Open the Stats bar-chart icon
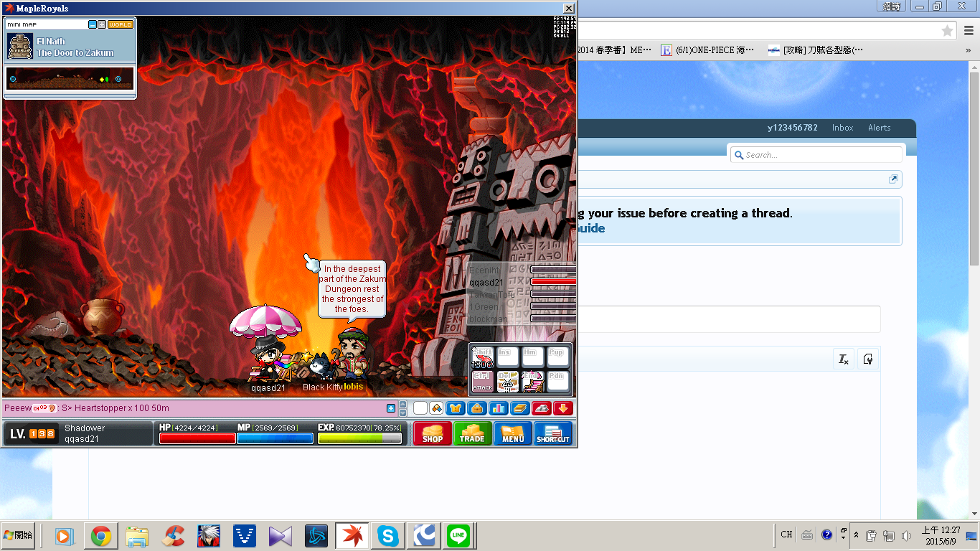 pos(498,408)
